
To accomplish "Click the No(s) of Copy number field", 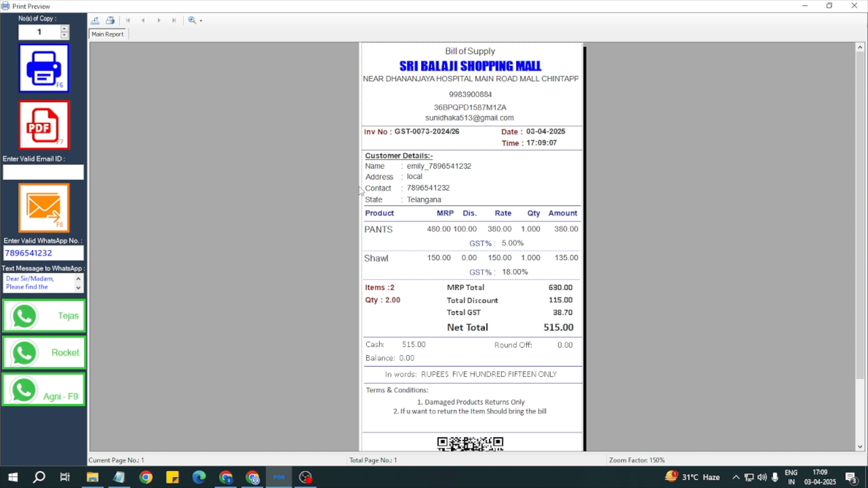I will (x=39, y=32).
